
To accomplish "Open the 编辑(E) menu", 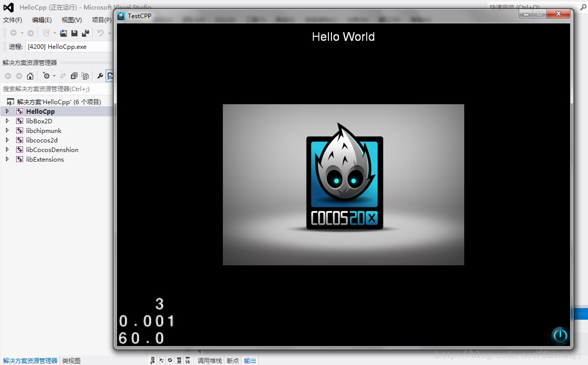I will tap(42, 20).
